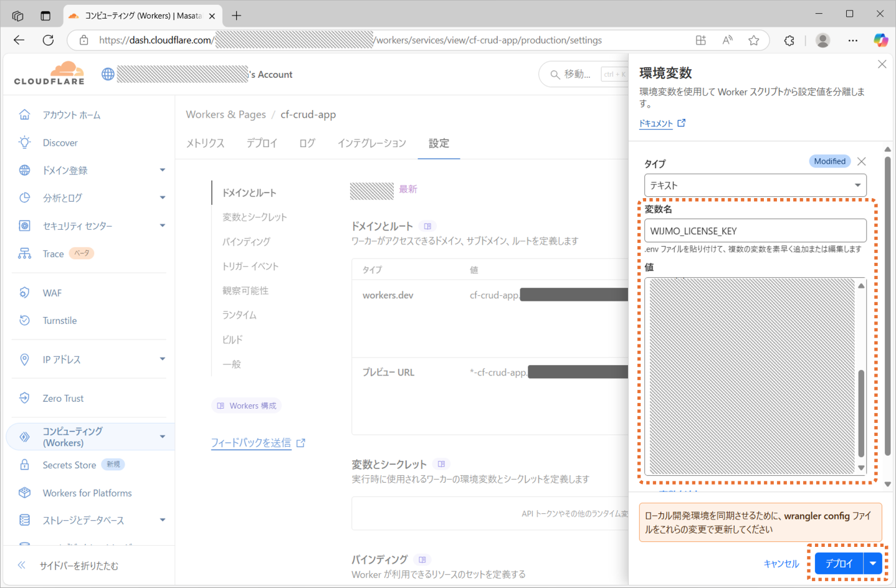Viewport: 896px width, 588px height.
Task: Click the 移動... search box
Action: [x=583, y=74]
